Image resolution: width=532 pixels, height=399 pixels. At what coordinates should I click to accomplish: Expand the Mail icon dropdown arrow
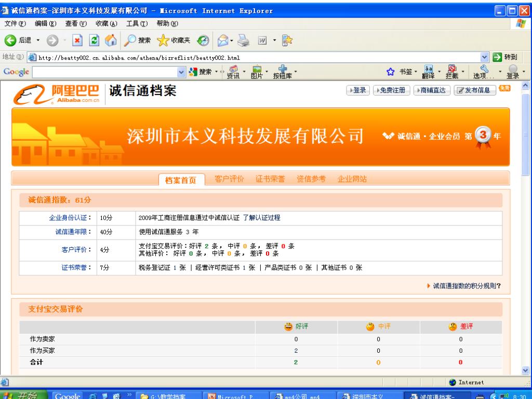tap(231, 41)
